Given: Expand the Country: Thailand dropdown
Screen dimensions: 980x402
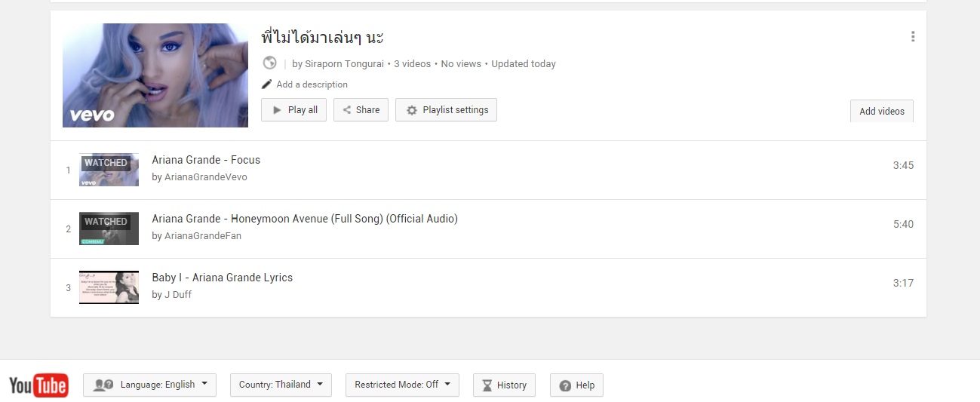Looking at the screenshot, I should tap(280, 385).
